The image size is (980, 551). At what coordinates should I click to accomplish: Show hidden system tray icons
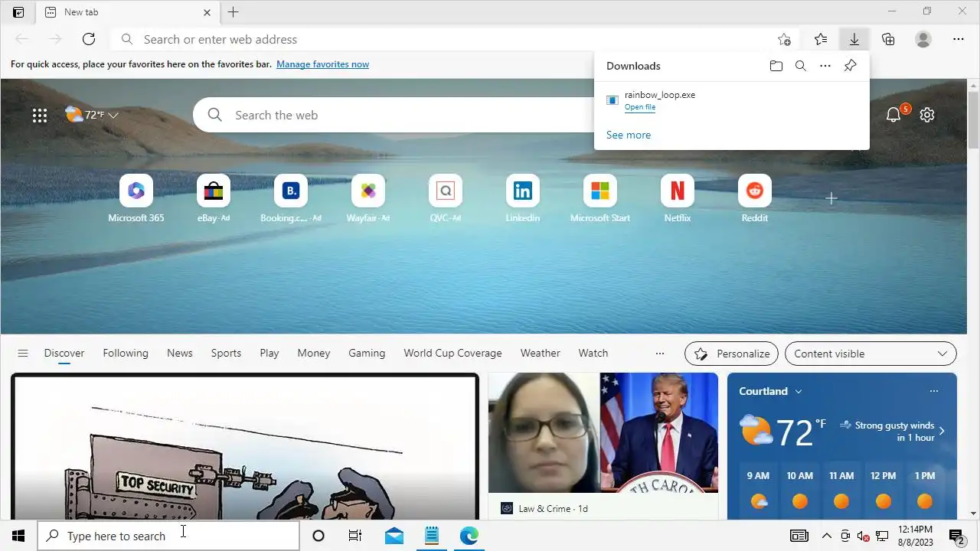tap(827, 536)
